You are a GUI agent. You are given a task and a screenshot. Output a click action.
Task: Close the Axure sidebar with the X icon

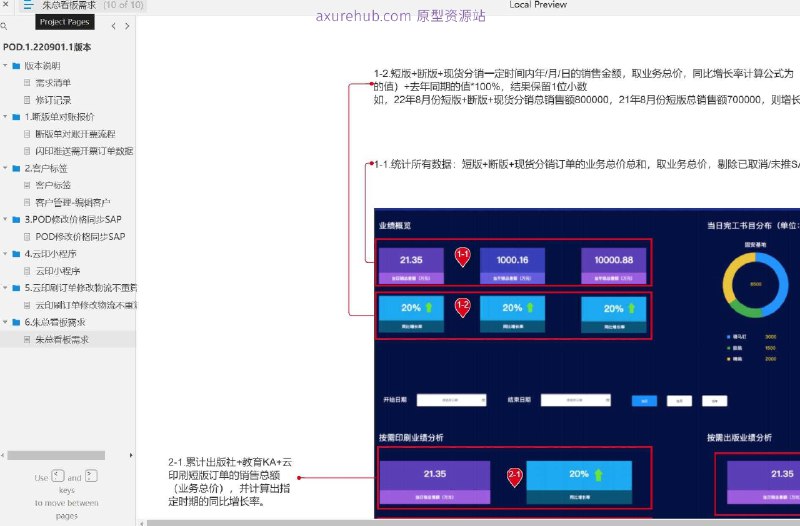(6, 4)
